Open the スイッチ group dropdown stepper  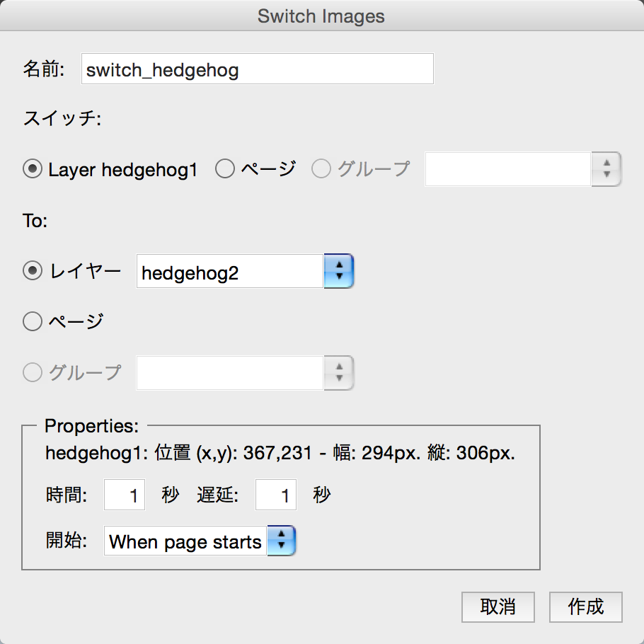(606, 169)
